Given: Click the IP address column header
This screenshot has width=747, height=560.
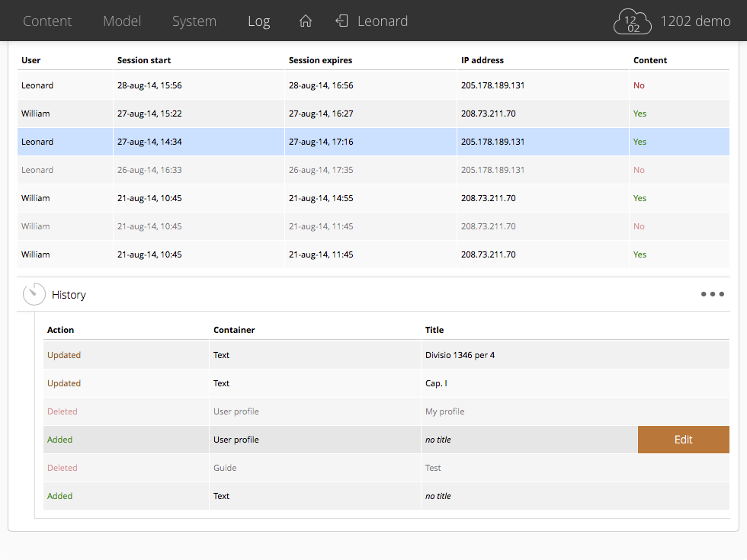Looking at the screenshot, I should 482,60.
